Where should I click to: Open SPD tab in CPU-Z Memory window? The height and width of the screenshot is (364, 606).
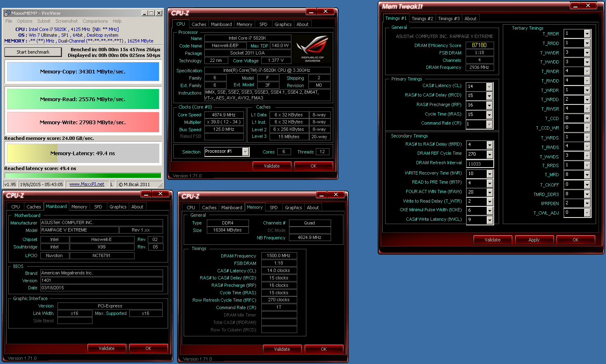(274, 208)
